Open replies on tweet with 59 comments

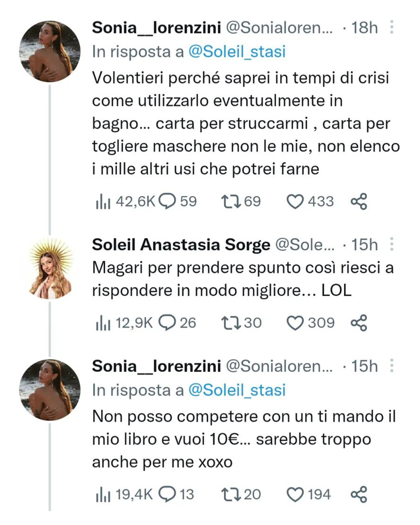click(168, 201)
